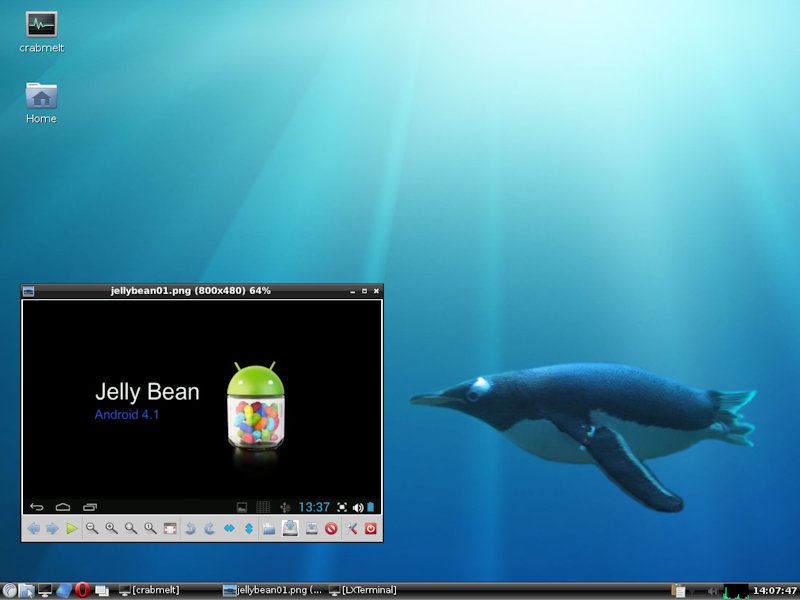This screenshot has height=600, width=800.
Task: Save the current image file
Action: [290, 528]
